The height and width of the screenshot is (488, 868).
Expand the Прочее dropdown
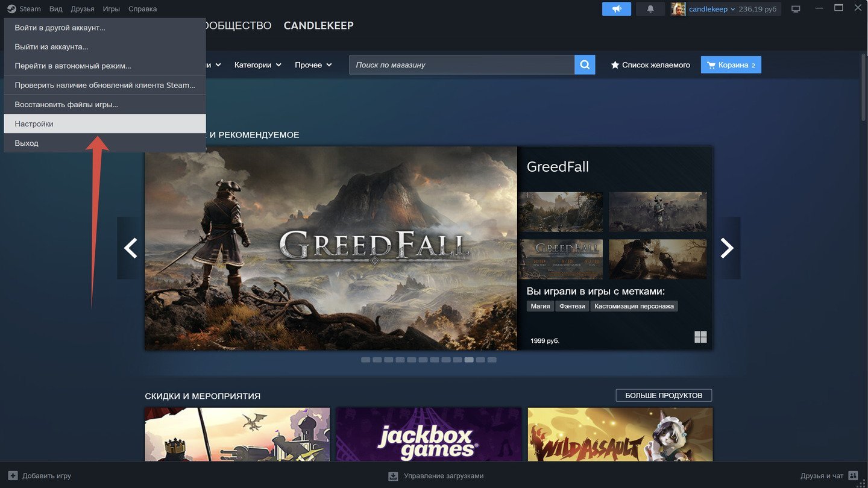[x=313, y=65]
